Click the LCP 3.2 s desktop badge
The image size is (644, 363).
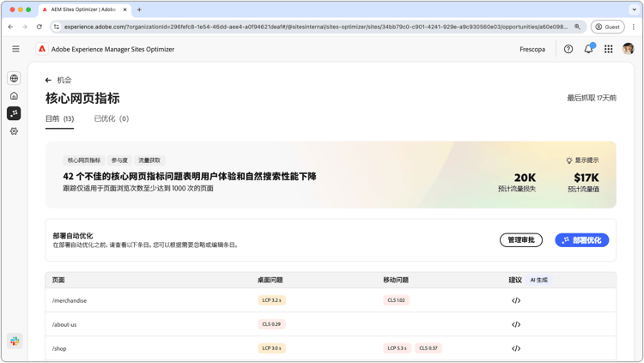click(271, 300)
